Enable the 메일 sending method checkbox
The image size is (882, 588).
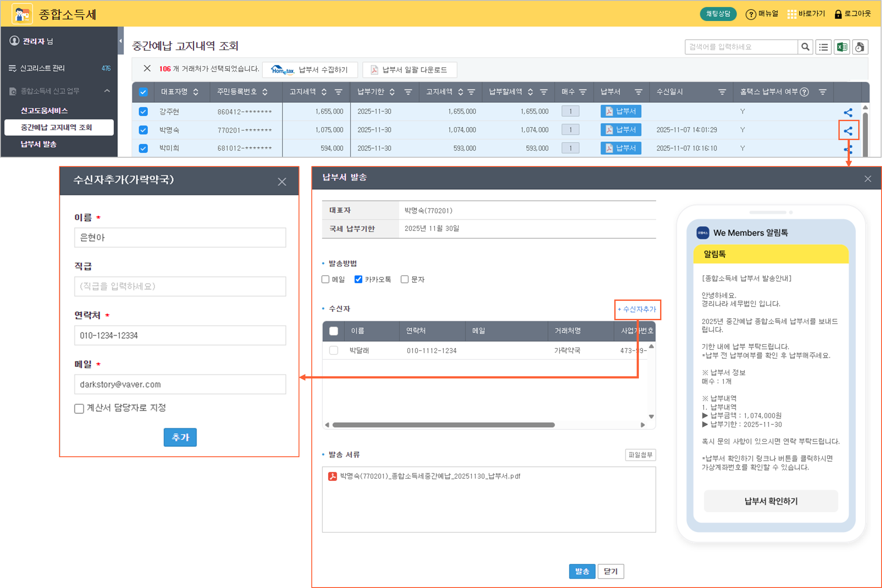pyautogui.click(x=326, y=279)
